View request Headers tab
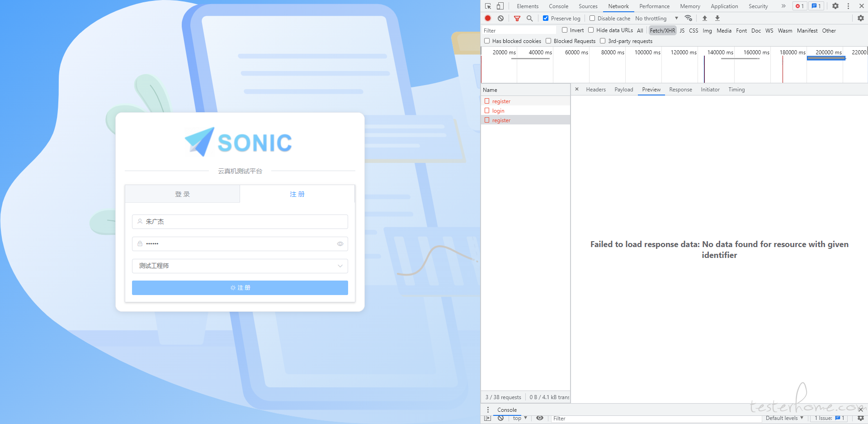Image resolution: width=868 pixels, height=424 pixels. [x=596, y=90]
